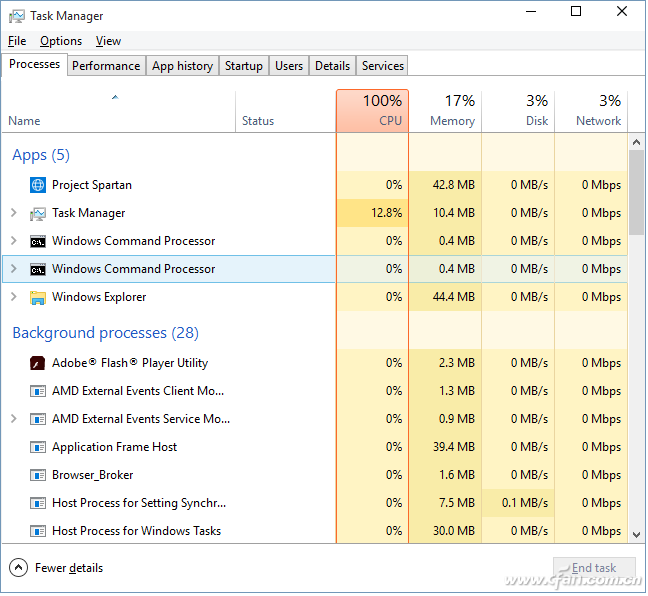The height and width of the screenshot is (596, 648).
Task: Sort by the CPU column header
Action: click(x=372, y=112)
